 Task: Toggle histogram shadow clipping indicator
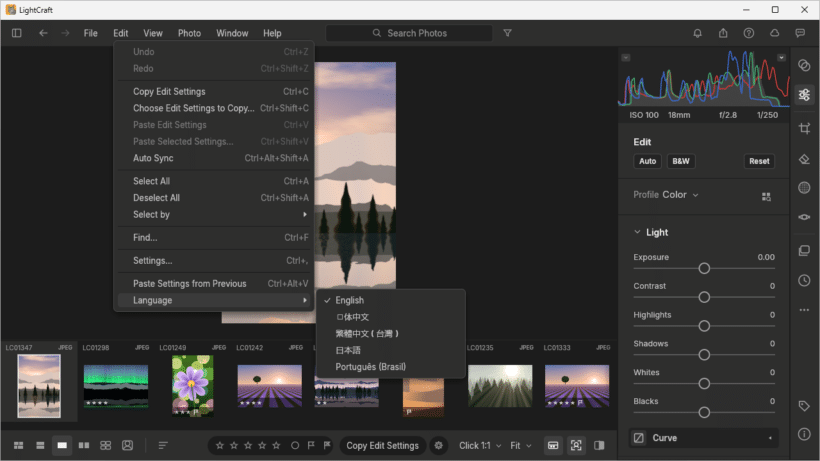tap(625, 57)
